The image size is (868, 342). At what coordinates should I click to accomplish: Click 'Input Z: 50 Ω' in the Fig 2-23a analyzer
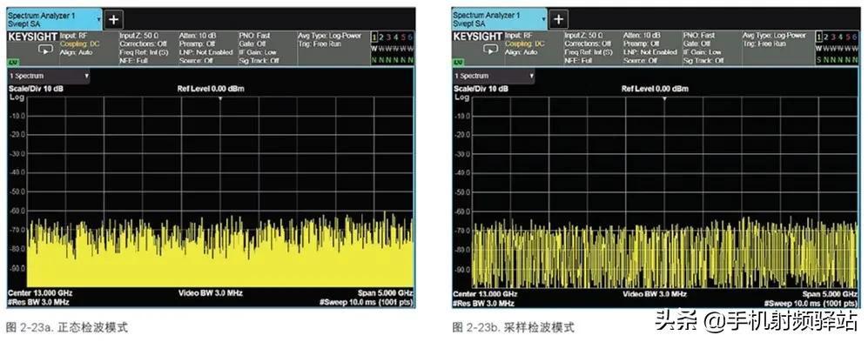coord(138,36)
